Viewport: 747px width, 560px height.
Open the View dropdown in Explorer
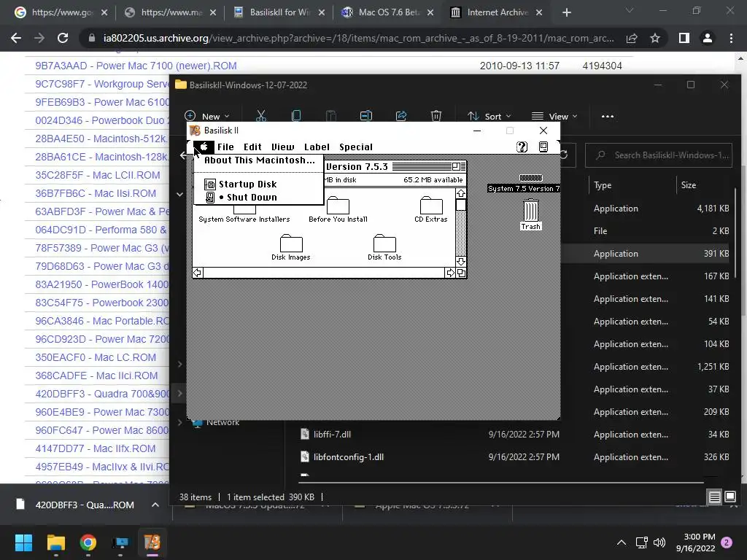click(554, 116)
